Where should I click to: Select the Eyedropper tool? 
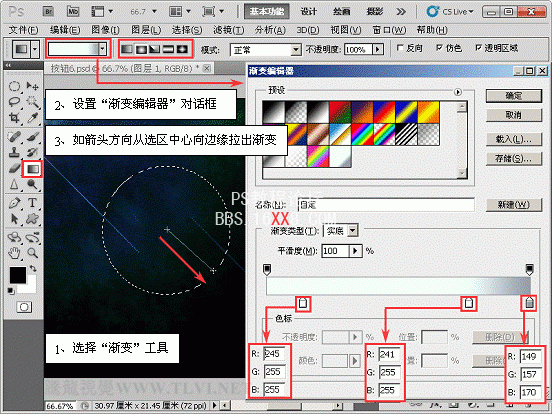tap(33, 118)
